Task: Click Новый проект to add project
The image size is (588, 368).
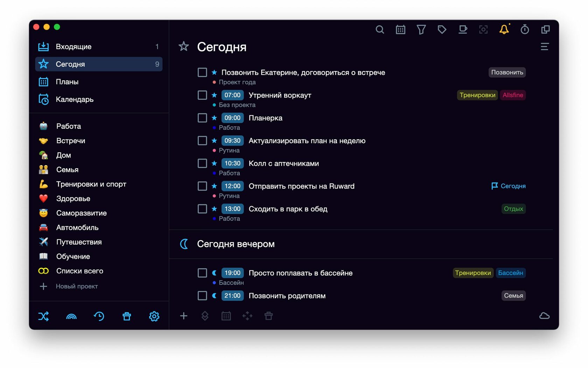Action: coord(77,286)
